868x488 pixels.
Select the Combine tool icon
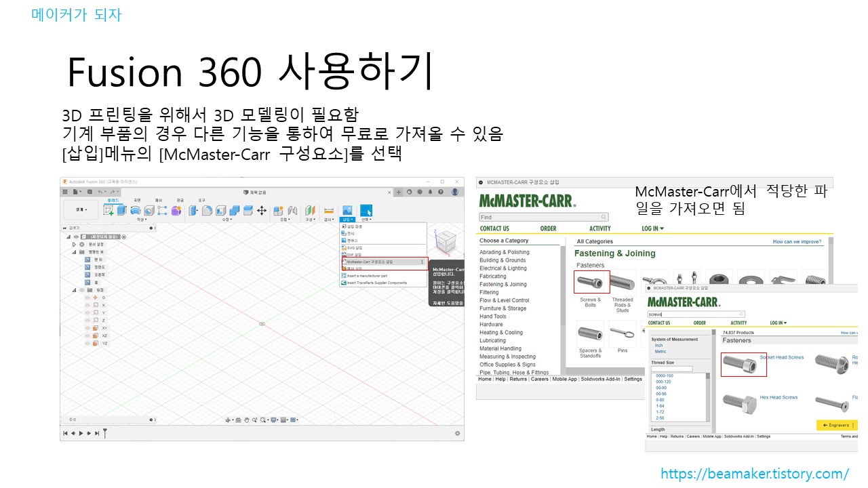[x=234, y=210]
